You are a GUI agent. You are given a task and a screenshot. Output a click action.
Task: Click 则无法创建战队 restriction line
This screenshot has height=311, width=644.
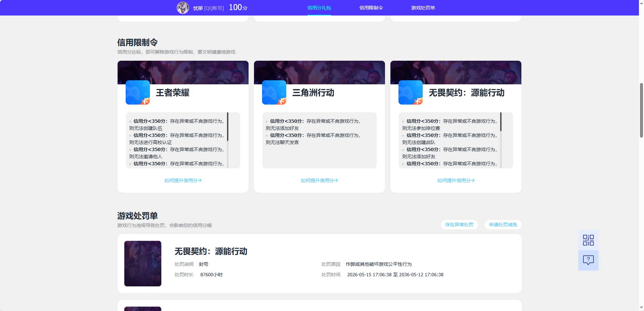[419, 142]
